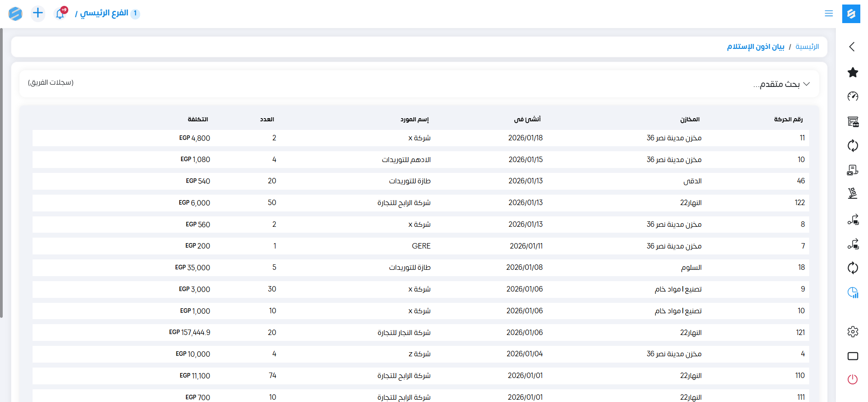Open the notifications bell icon

60,14
